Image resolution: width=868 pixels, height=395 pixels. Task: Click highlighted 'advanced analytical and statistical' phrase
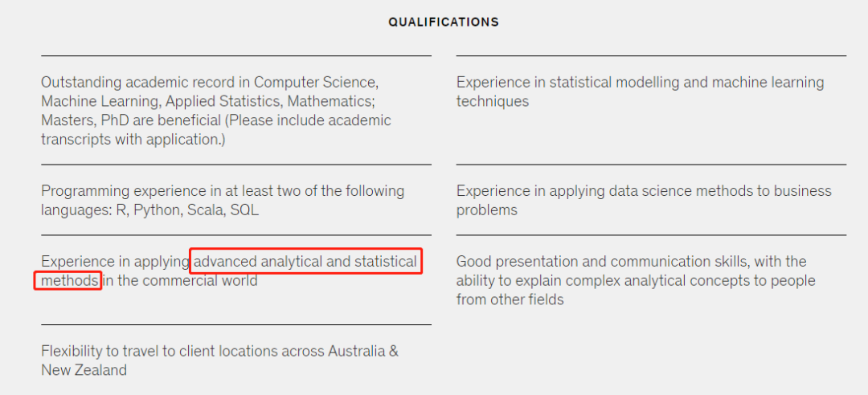pyautogui.click(x=306, y=261)
